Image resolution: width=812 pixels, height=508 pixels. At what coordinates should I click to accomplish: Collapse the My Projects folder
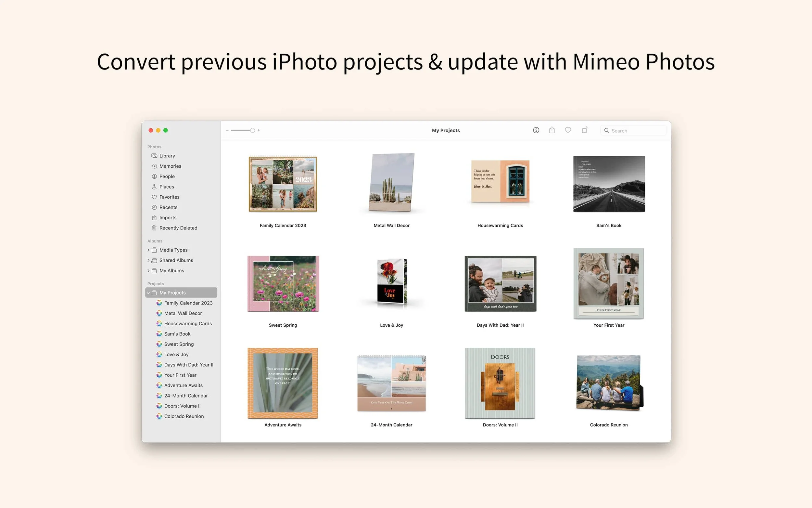(148, 293)
